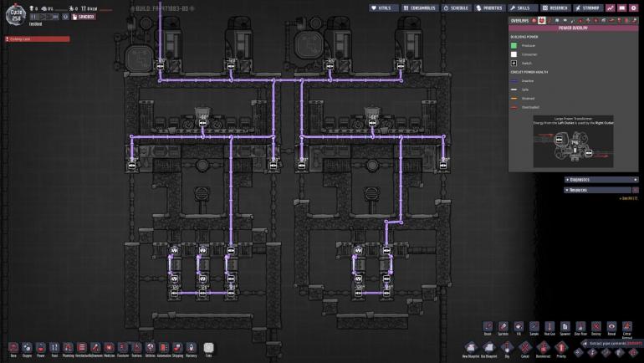
Task: Open the colony report graph button
Action: coord(611,8)
